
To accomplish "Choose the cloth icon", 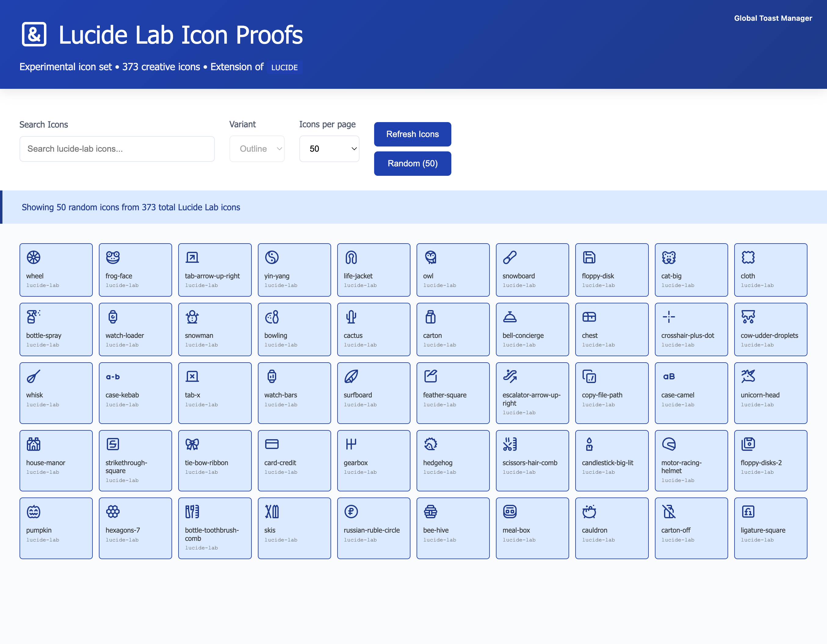I will pos(748,257).
